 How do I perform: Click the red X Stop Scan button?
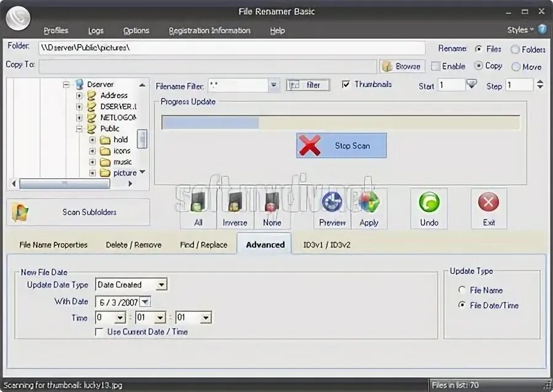coord(342,146)
